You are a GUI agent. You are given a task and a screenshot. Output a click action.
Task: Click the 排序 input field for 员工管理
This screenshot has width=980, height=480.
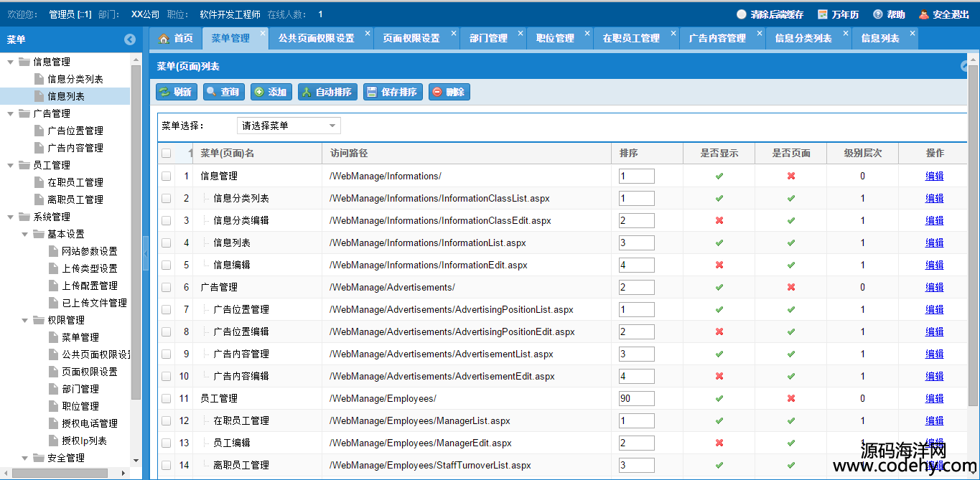[636, 398]
